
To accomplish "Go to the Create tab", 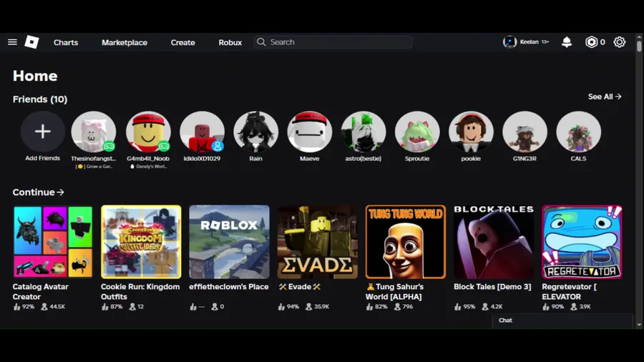I will pos(182,42).
